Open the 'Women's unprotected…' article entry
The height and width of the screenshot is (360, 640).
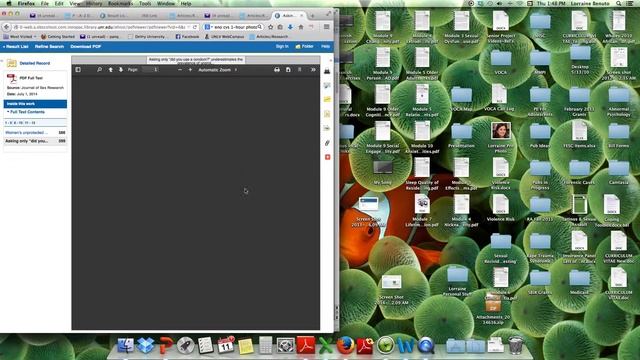pyautogui.click(x=26, y=133)
